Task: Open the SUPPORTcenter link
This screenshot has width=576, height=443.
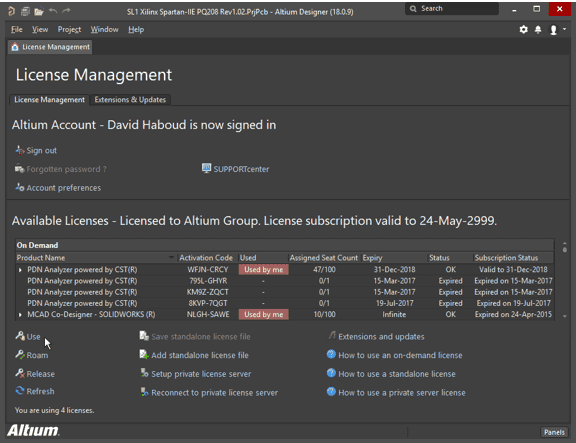Action: (241, 169)
